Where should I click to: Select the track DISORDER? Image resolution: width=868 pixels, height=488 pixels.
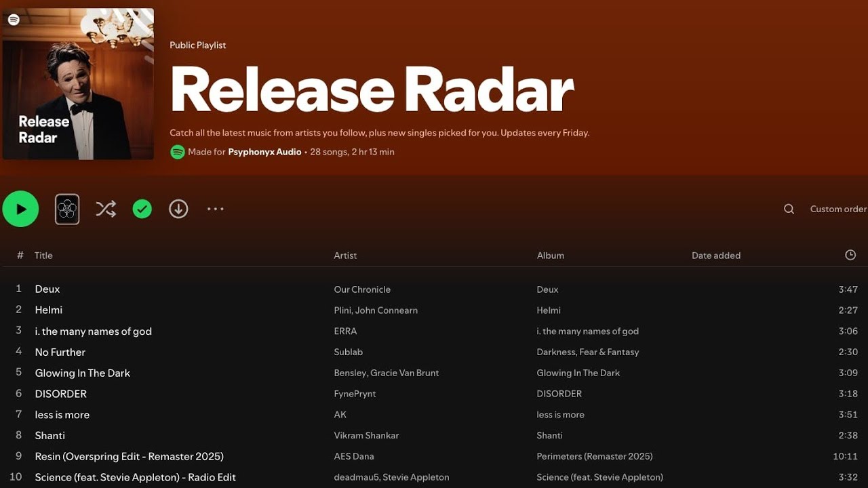(x=61, y=394)
